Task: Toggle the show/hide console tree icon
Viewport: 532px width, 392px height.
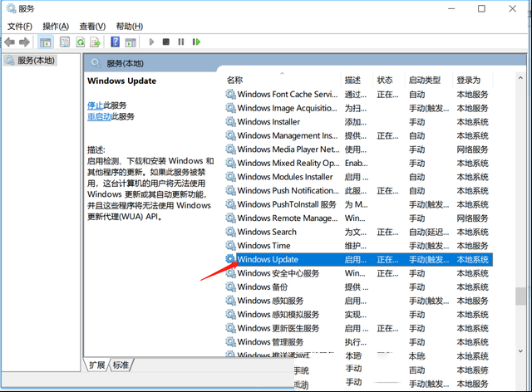Action: point(45,42)
